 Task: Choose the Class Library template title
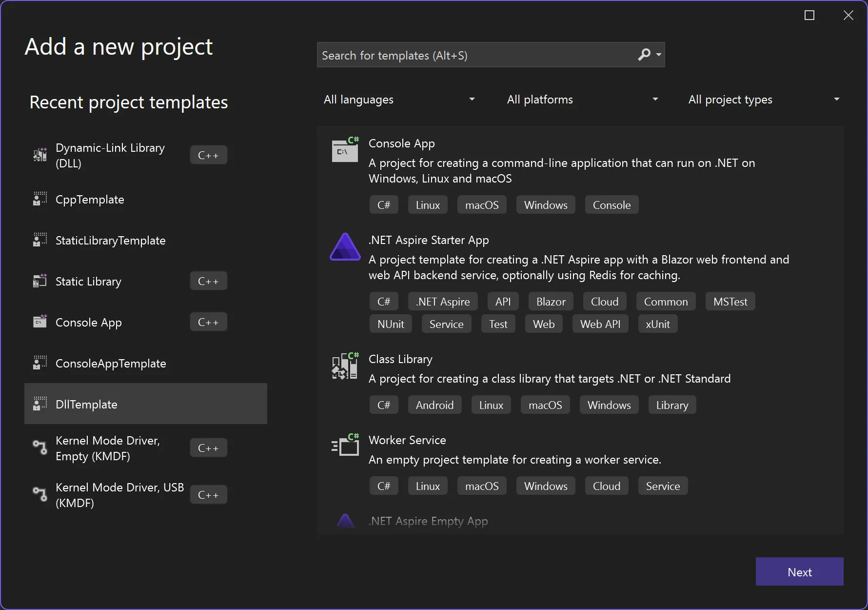tap(400, 359)
